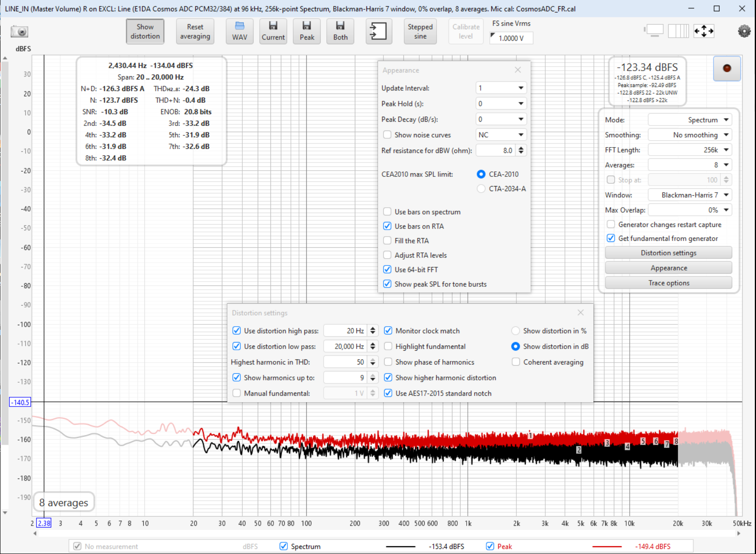Toggle Monitor clock match checkbox
756x554 pixels.
pyautogui.click(x=388, y=331)
